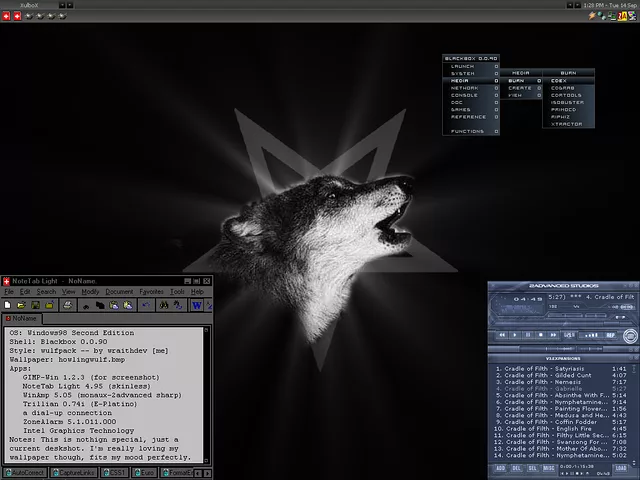Expand View submenu in Blackbox Media menu

521,95
